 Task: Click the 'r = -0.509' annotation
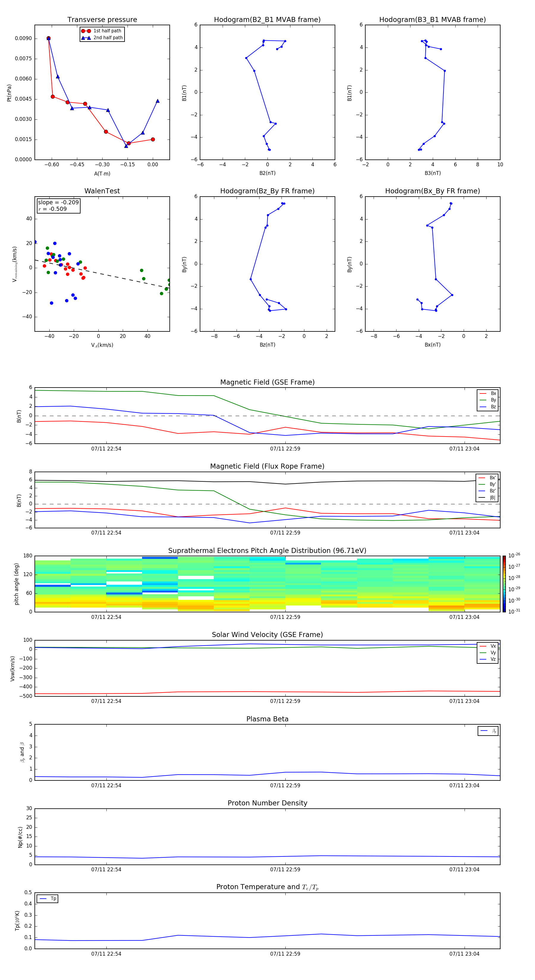pos(53,209)
